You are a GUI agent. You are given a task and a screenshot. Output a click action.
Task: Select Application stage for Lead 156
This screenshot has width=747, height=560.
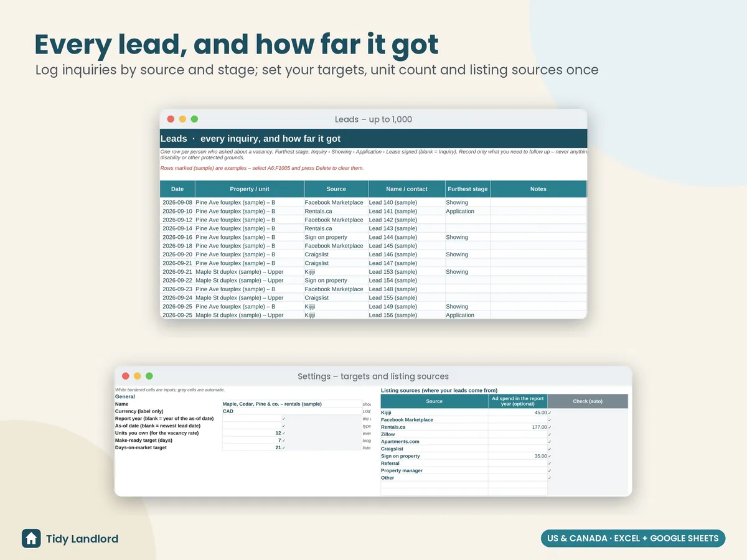pos(467,315)
